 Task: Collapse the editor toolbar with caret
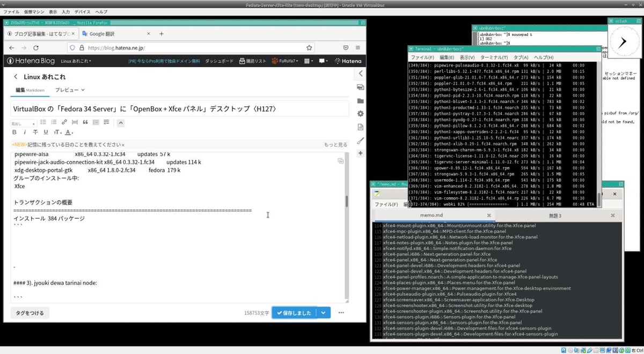point(120,123)
